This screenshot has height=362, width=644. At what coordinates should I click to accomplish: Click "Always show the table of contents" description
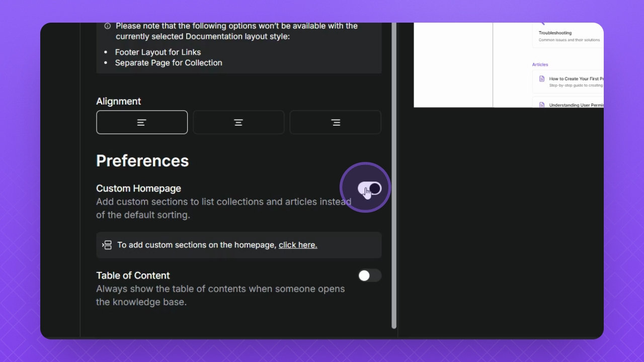pos(220,296)
